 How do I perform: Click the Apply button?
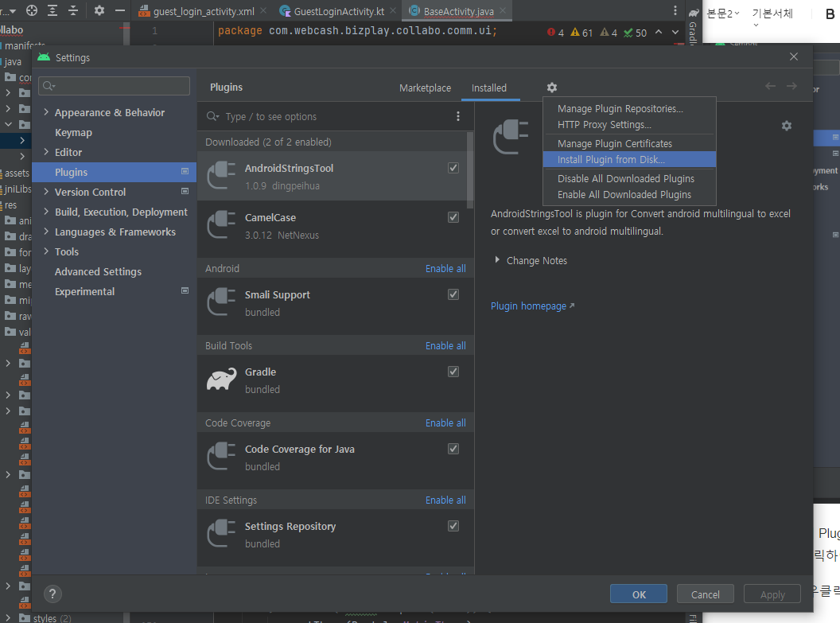(772, 594)
